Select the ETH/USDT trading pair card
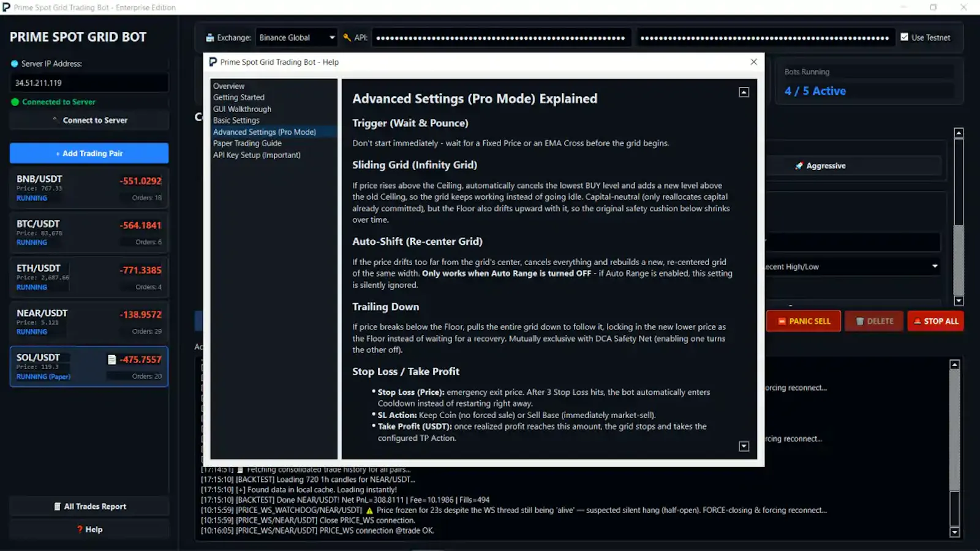980x551 pixels. pyautogui.click(x=89, y=277)
